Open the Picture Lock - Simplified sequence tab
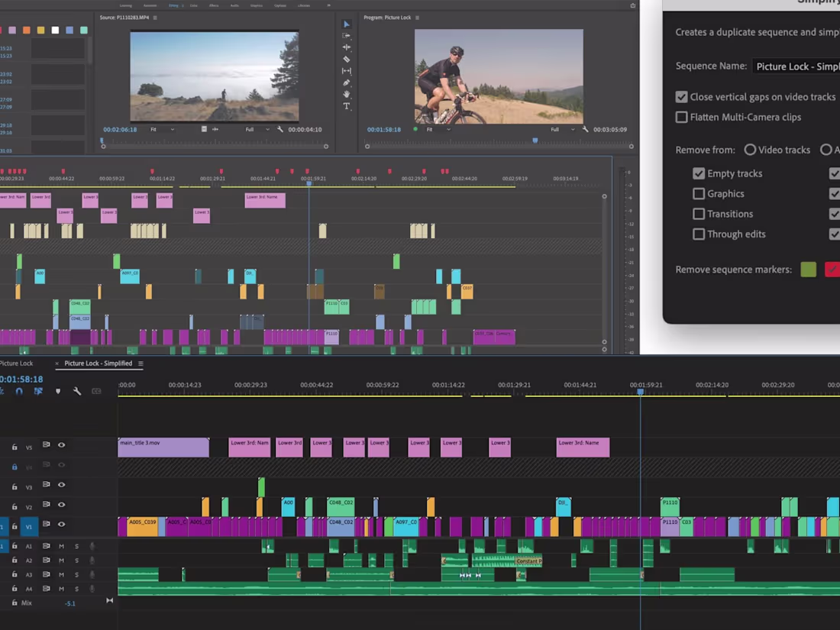The image size is (840, 630). pyautogui.click(x=99, y=363)
